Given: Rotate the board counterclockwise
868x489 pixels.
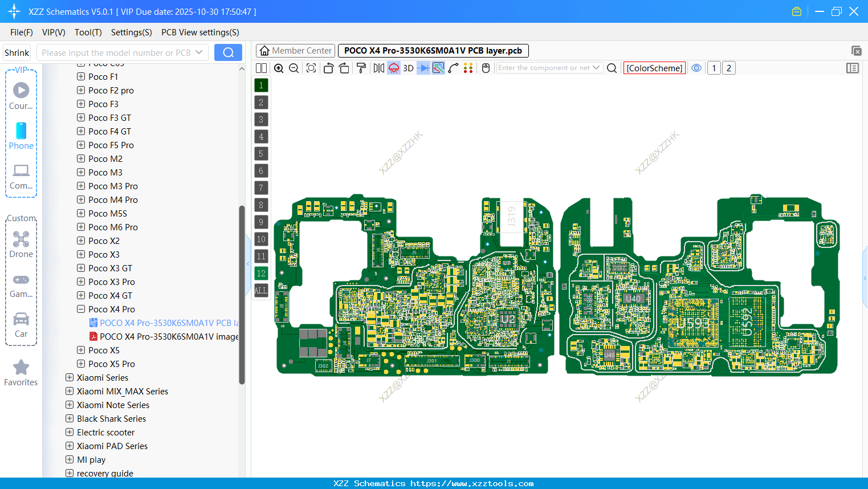Looking at the screenshot, I should click(x=328, y=68).
